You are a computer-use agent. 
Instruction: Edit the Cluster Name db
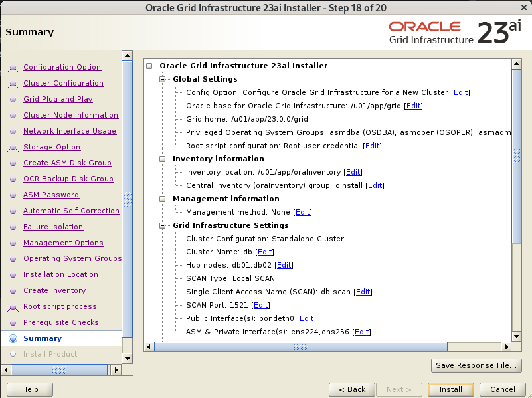tap(264, 252)
